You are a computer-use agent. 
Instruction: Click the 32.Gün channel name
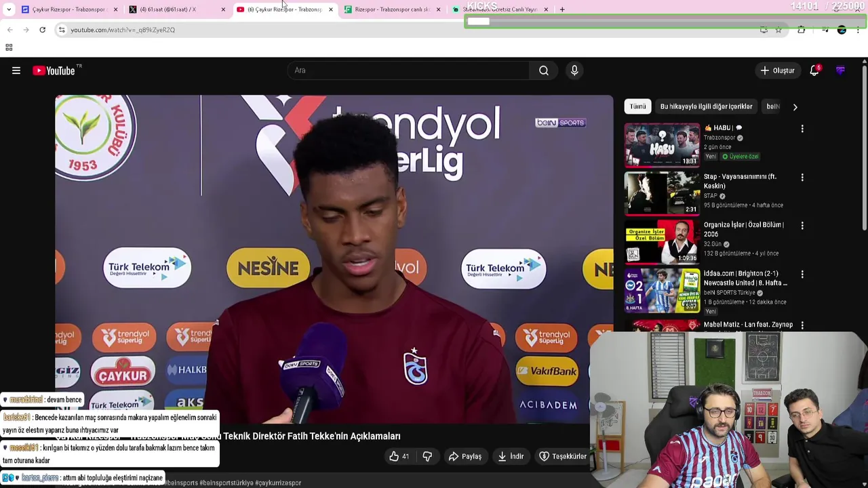point(713,244)
